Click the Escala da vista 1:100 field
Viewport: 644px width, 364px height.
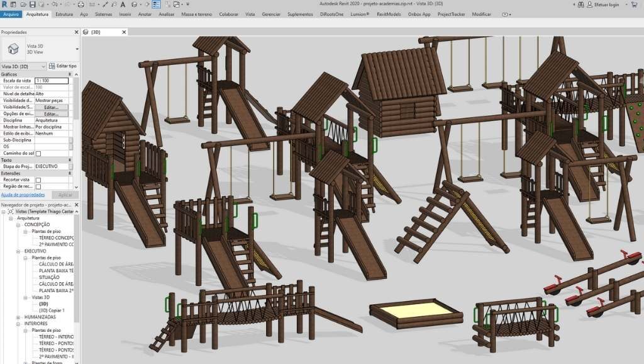coord(52,81)
